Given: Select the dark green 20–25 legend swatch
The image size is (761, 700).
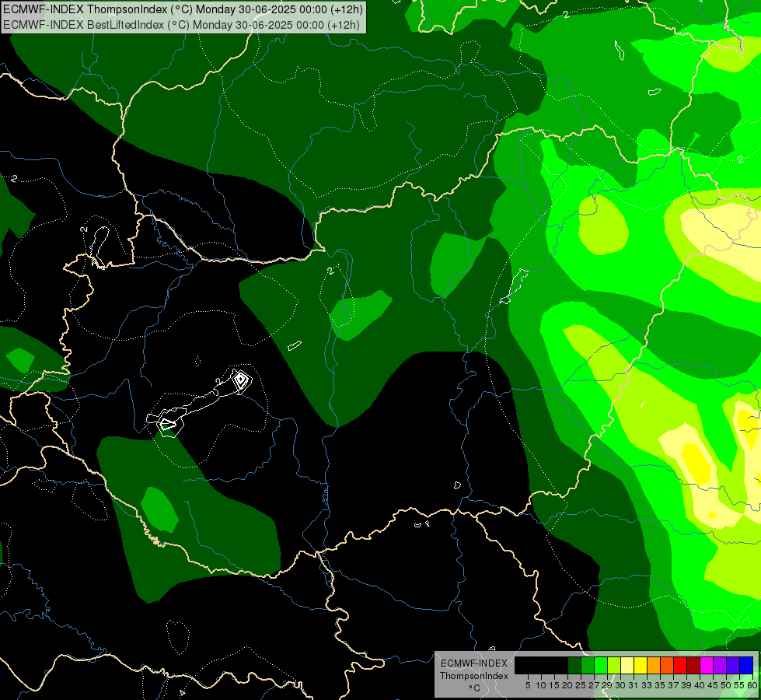Looking at the screenshot, I should point(574,666).
